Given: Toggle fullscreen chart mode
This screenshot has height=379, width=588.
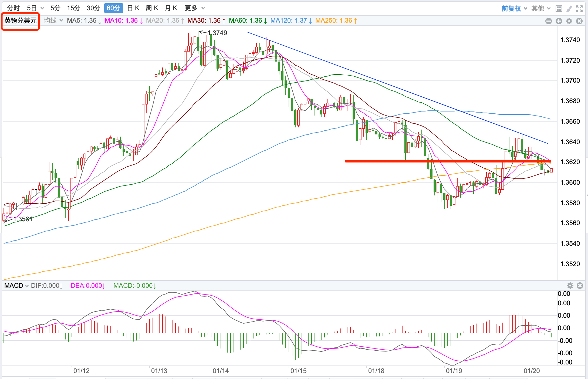Looking at the screenshot, I should (x=579, y=9).
